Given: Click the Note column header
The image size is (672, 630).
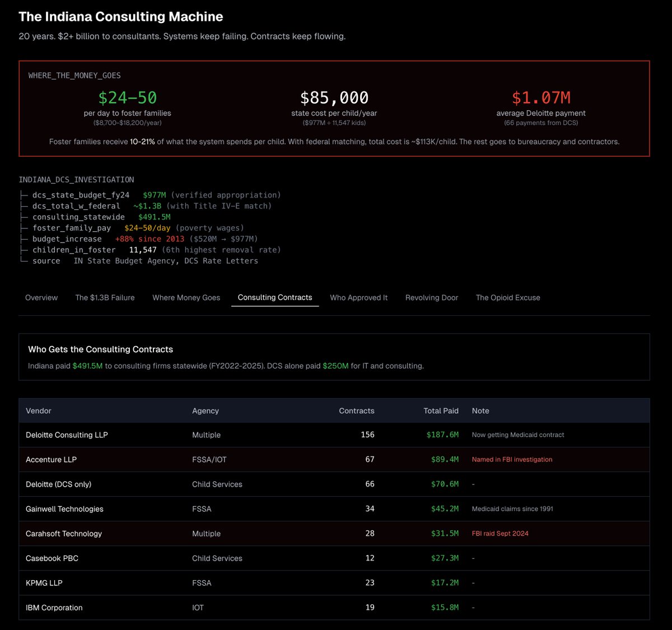Looking at the screenshot, I should pyautogui.click(x=480, y=410).
